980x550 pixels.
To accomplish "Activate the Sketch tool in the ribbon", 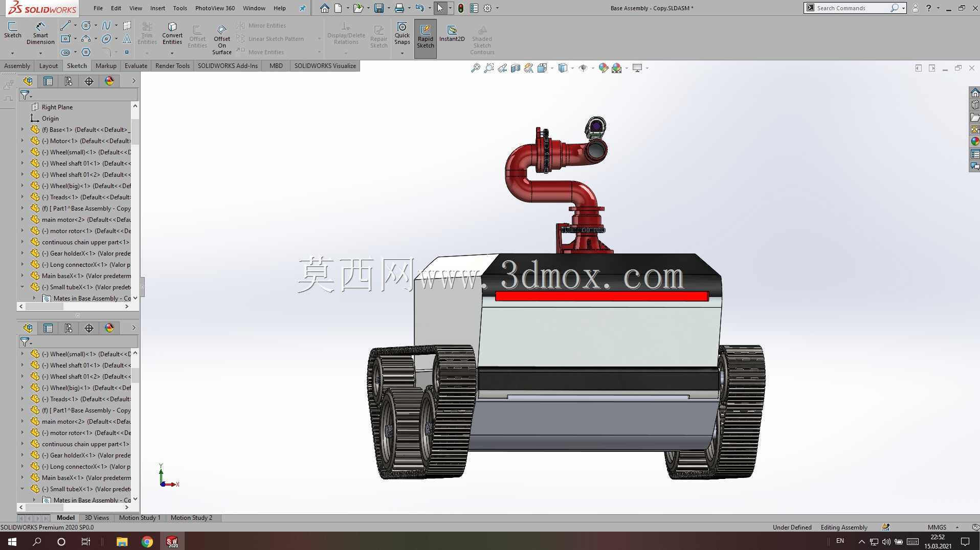I will 12,30.
